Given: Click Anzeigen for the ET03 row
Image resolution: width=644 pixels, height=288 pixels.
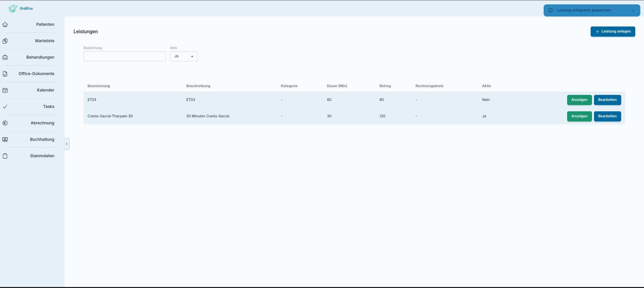Looking at the screenshot, I should click(x=579, y=100).
